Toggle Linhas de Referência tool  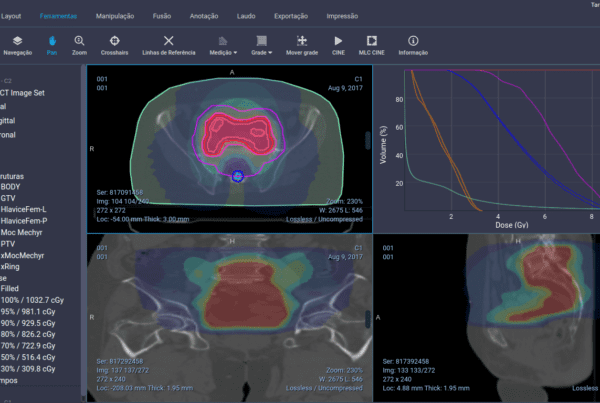[168, 44]
